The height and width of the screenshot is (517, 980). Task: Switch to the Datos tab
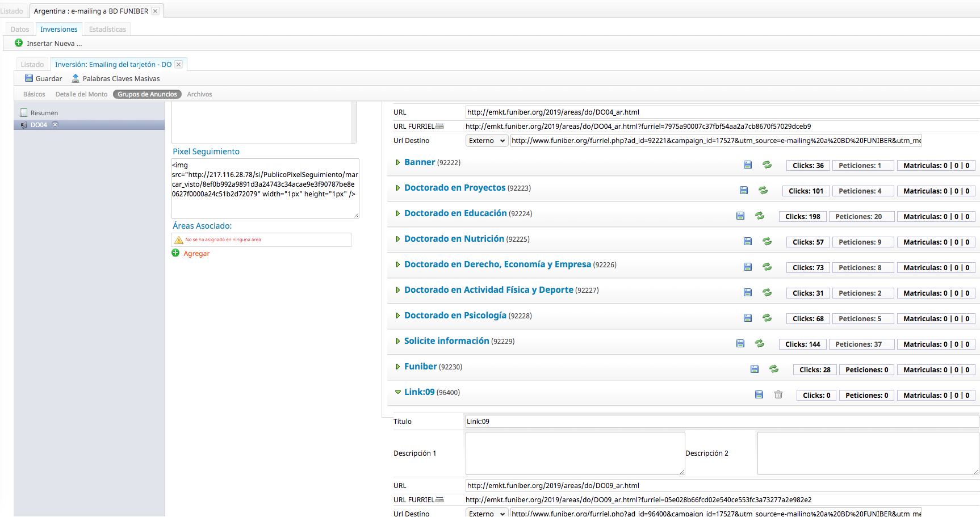click(x=20, y=29)
